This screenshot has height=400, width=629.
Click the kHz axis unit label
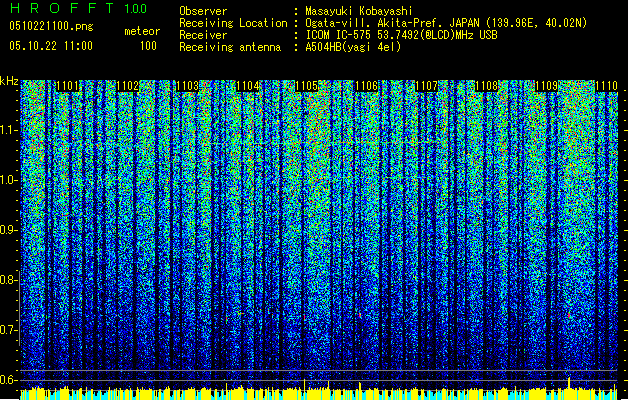tap(10, 80)
